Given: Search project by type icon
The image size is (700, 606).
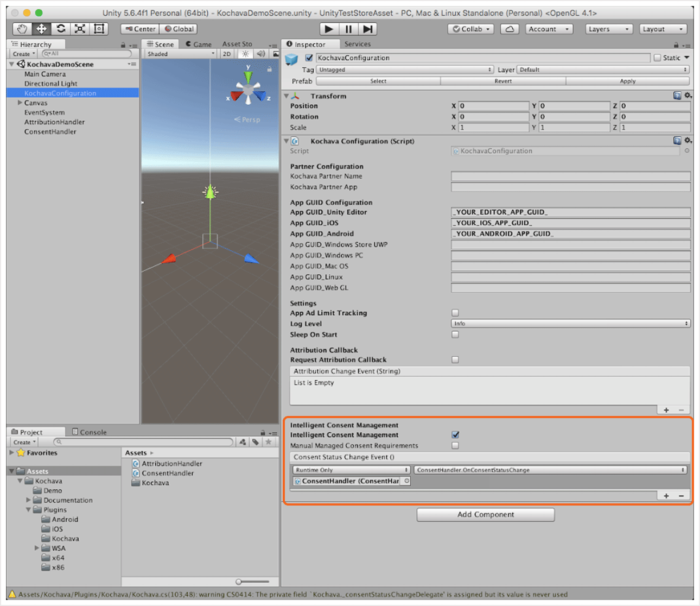Looking at the screenshot, I should tap(243, 442).
